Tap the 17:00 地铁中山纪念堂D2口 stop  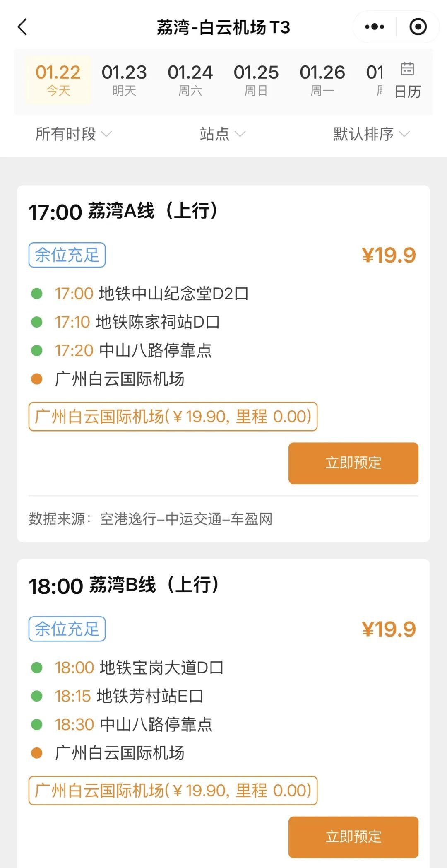(151, 294)
